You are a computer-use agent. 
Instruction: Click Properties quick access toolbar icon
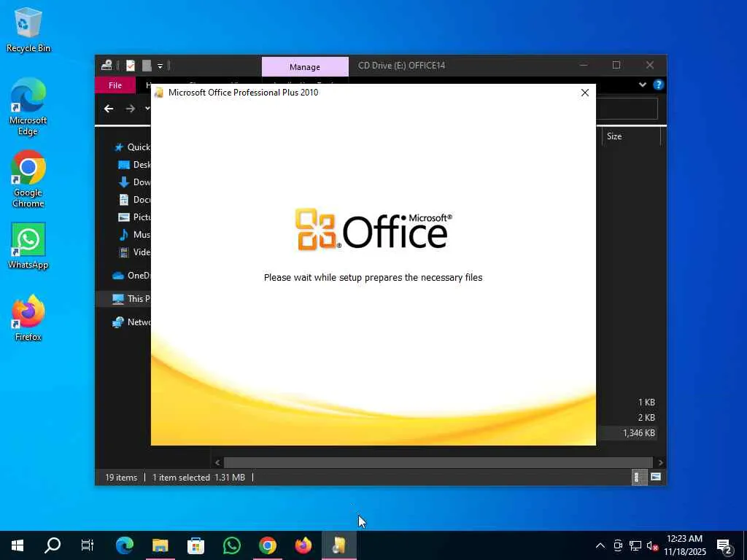click(x=131, y=66)
